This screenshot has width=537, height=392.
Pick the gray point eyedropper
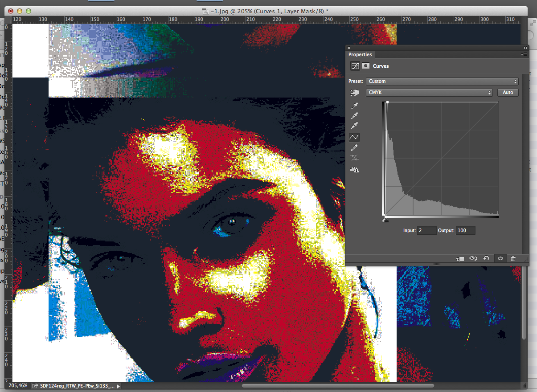point(355,116)
